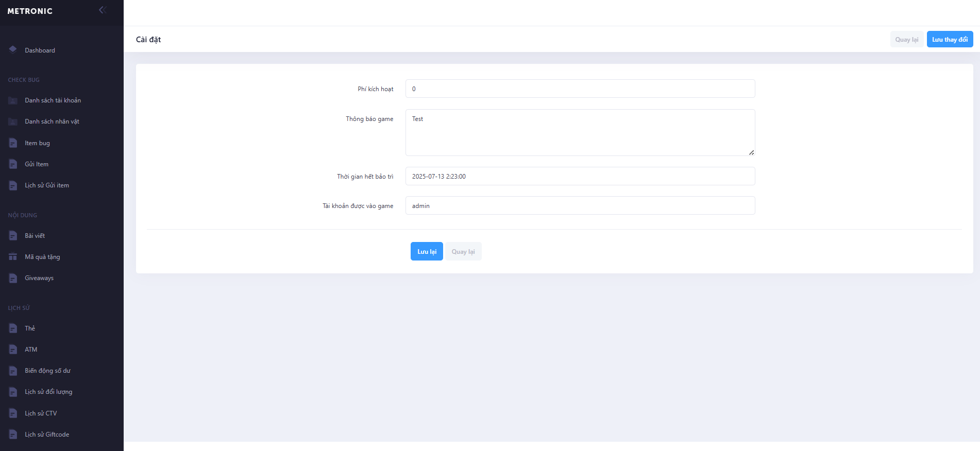Screen dimensions: 980x451
Task: Grab the Thông báo game textarea resize handle
Action: pyautogui.click(x=751, y=152)
